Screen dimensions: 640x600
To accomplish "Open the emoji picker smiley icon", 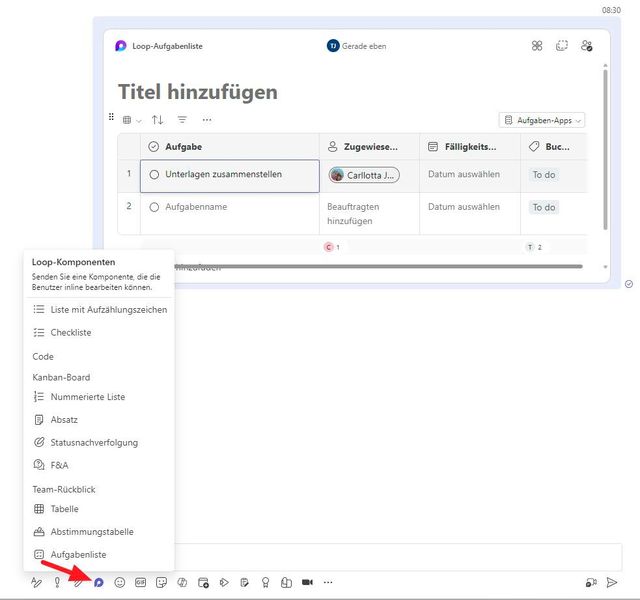I will tap(120, 582).
